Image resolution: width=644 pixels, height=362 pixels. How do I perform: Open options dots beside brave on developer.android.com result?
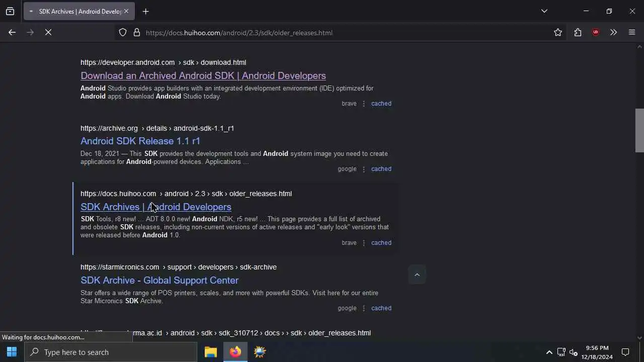pos(364,104)
